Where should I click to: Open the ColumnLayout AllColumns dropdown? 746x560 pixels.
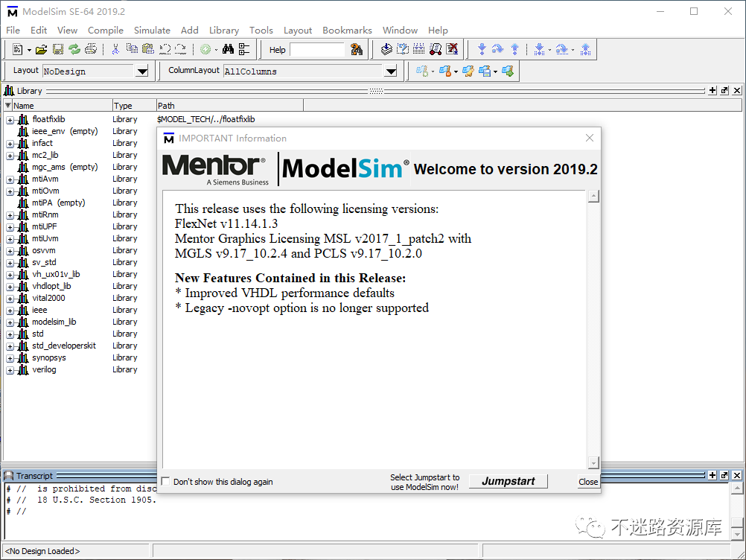coord(391,71)
